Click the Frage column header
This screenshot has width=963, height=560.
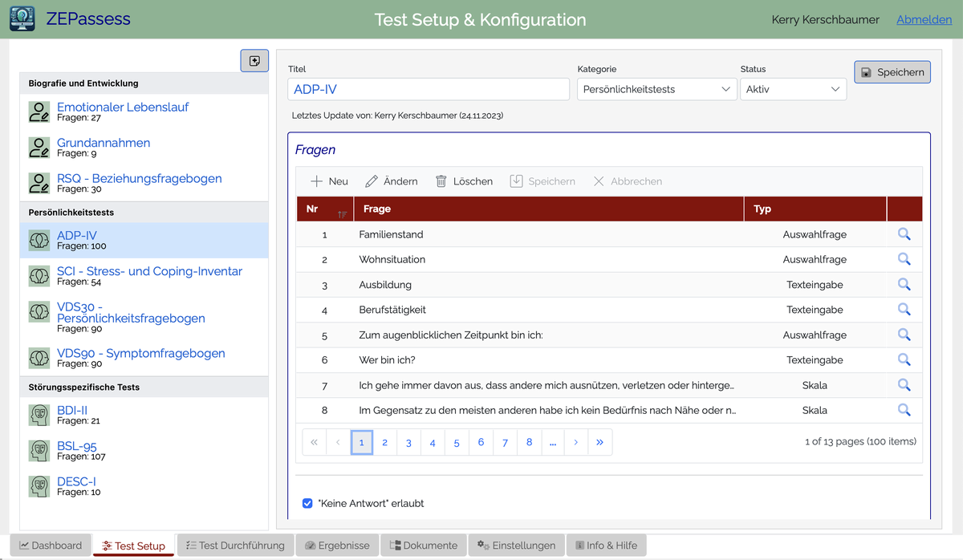(549, 209)
